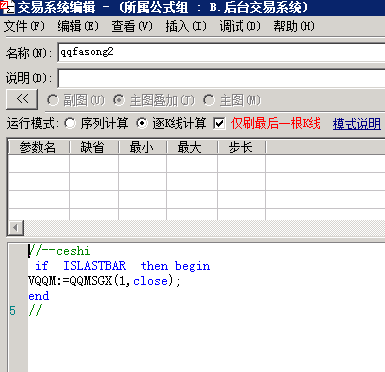The width and height of the screenshot is (385, 372).
Task: Open the 编辑(E) menu
Action: tap(78, 26)
